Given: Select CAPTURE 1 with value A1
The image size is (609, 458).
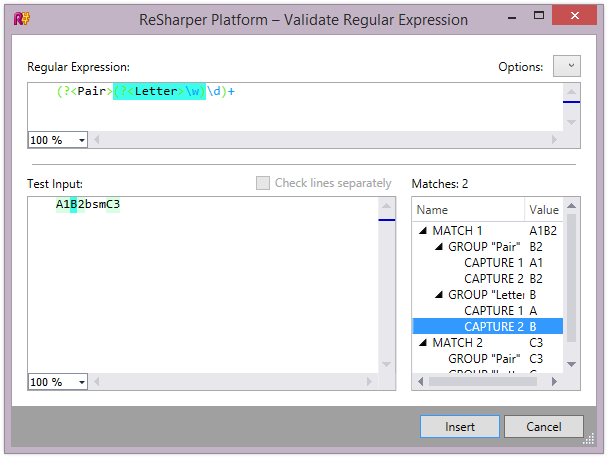Looking at the screenshot, I should [488, 263].
